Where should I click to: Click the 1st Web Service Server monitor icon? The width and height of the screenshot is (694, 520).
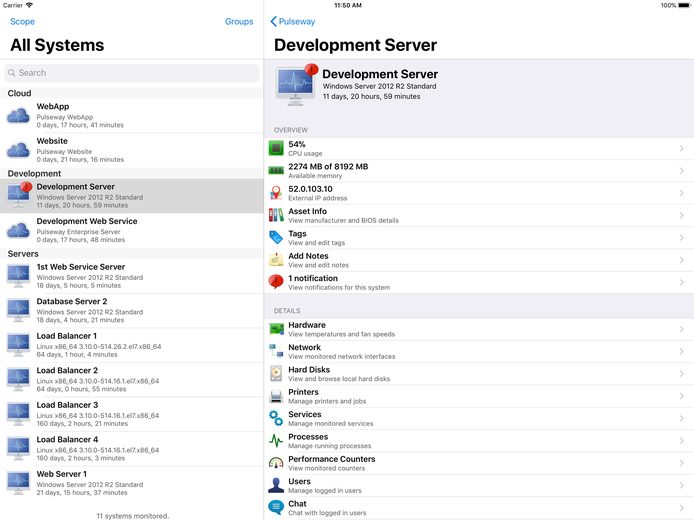coord(18,276)
